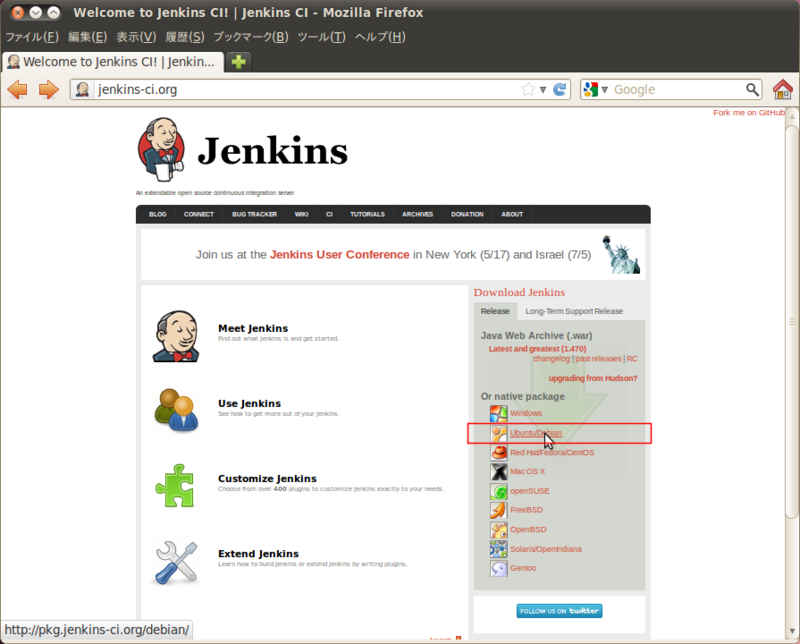Open the changelog link
This screenshot has height=644, width=800.
(552, 359)
